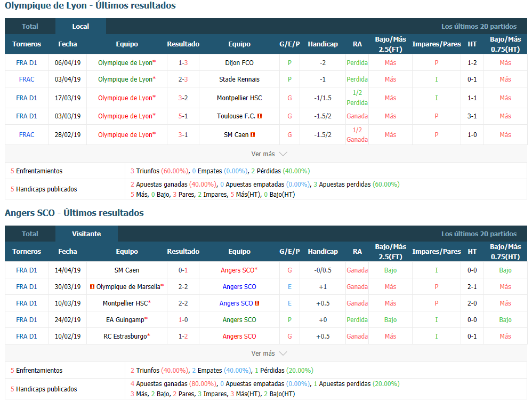Viewport: 532px width, 401px height.
Task: Click Olympique de Lyon in the 17/03/19 row
Action: (125, 98)
